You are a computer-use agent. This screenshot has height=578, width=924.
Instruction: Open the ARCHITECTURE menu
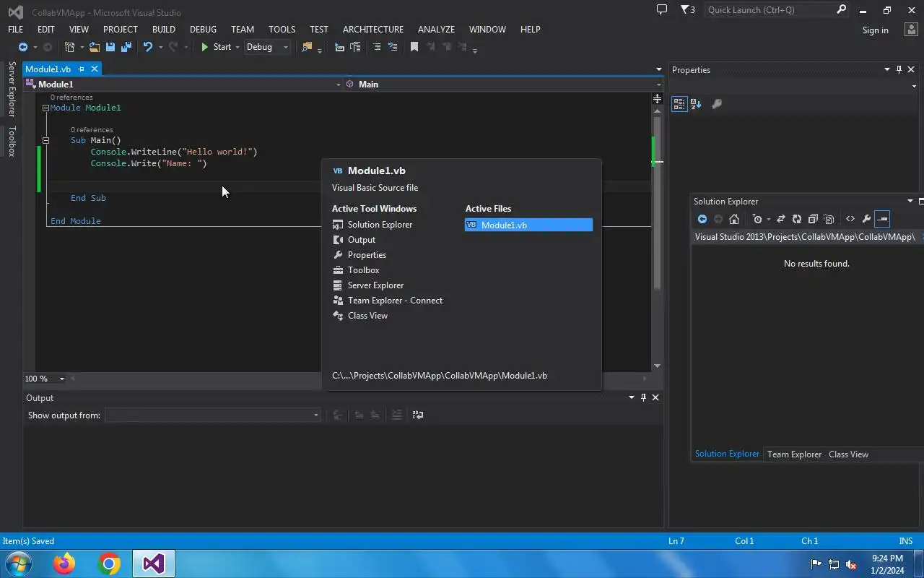point(372,29)
